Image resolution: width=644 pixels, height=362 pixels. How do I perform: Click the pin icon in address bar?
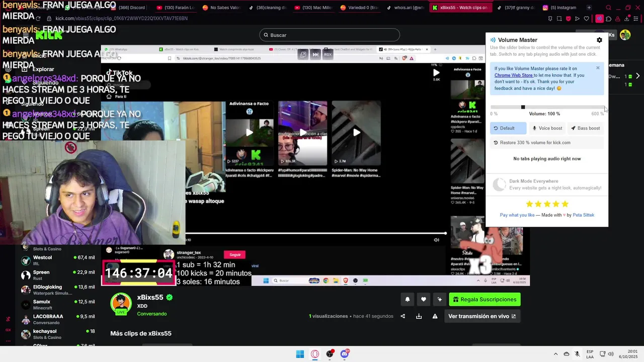550,19
